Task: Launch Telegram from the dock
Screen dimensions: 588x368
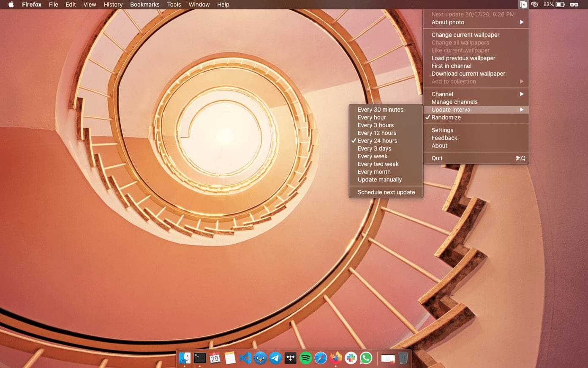Action: click(x=275, y=358)
